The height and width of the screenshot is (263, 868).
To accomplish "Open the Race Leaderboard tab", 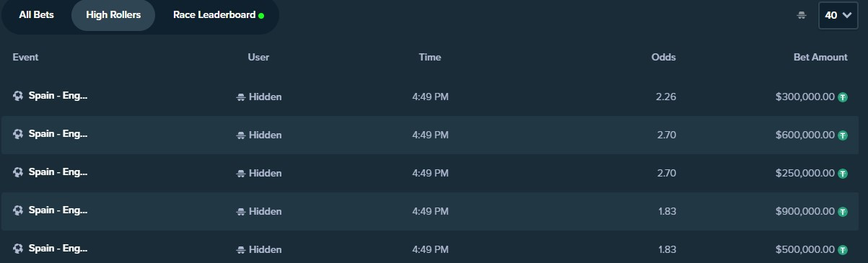I will [218, 15].
